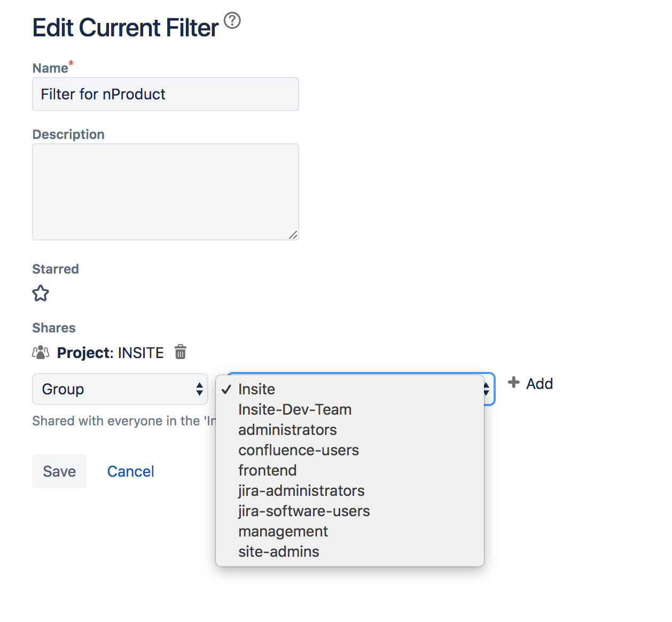This screenshot has width=672, height=622.
Task: Open the Group share type dropdown
Action: coord(120,389)
